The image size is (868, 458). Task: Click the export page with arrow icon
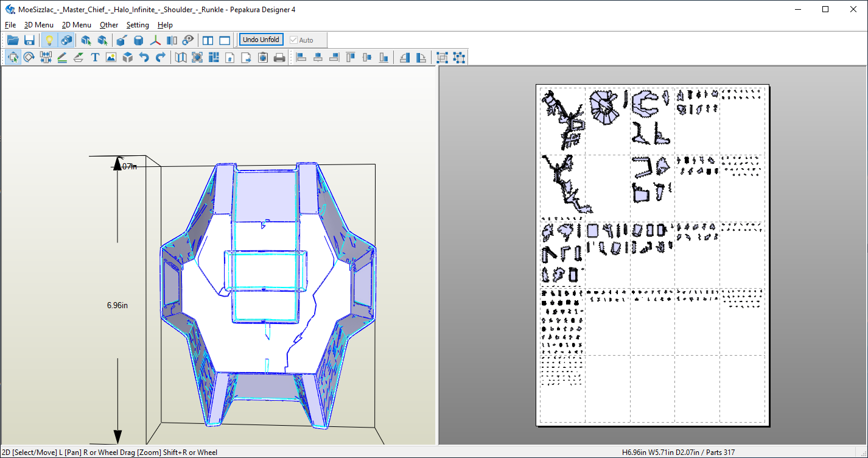coord(247,57)
